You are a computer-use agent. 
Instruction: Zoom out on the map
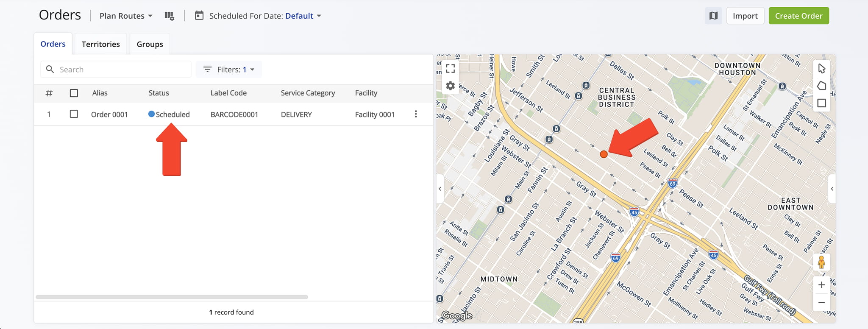pyautogui.click(x=821, y=302)
